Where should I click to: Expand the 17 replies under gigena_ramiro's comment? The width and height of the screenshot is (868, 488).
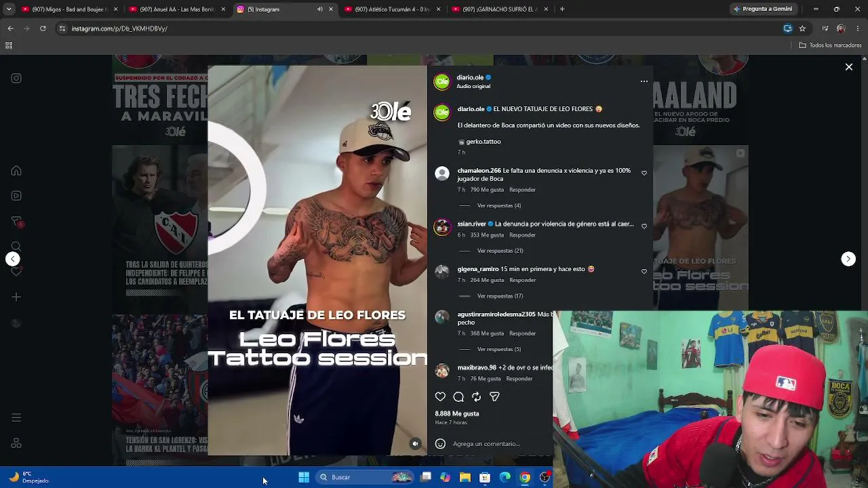click(x=500, y=296)
